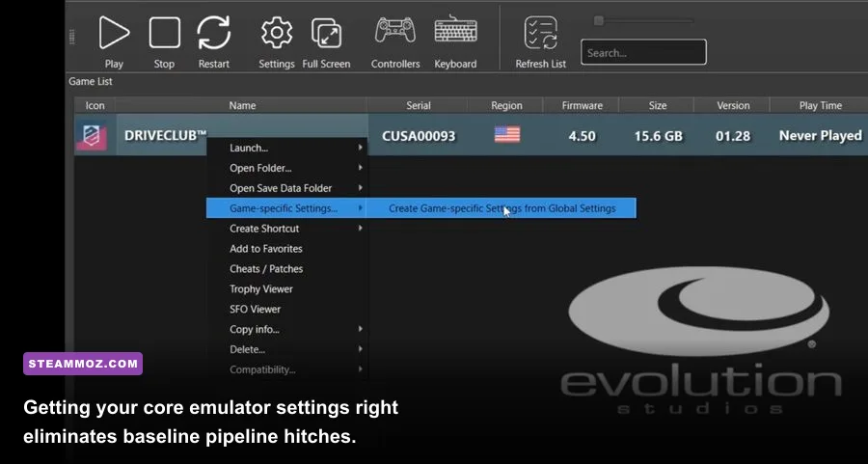Open the Controllers gamepad icon
This screenshot has height=464, width=868.
(x=395, y=31)
